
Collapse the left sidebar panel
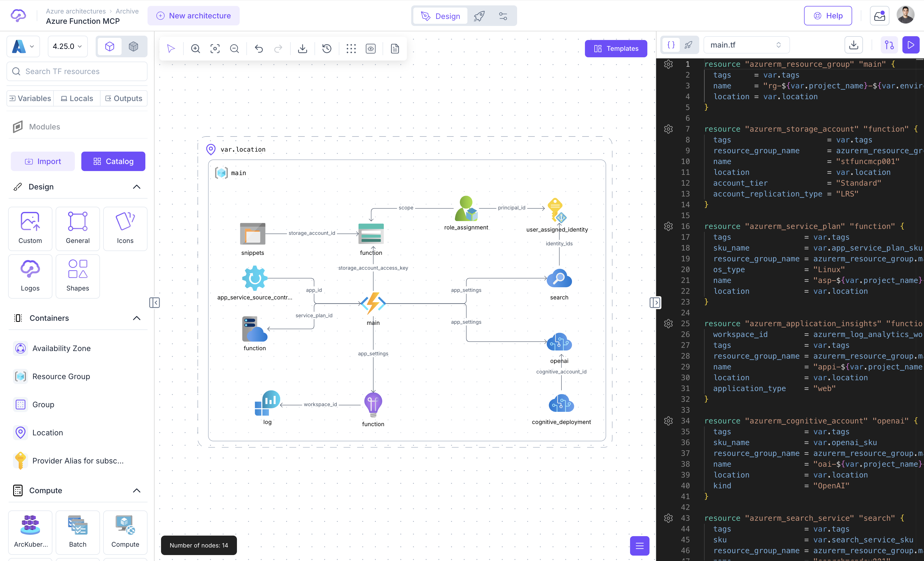[x=155, y=303]
